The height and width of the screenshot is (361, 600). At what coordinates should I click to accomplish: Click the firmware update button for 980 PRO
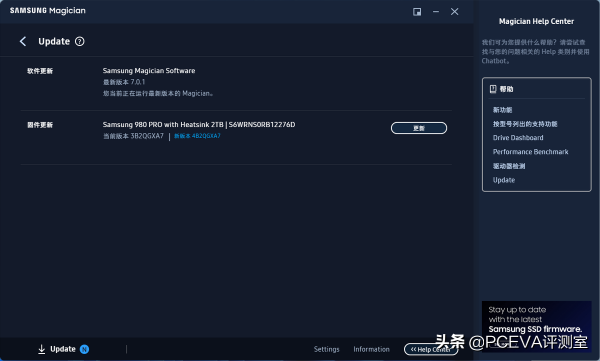pyautogui.click(x=419, y=128)
